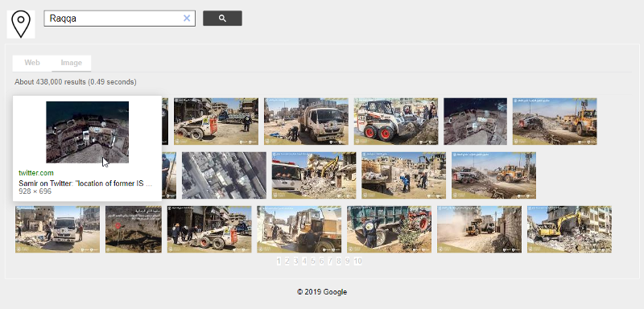644x309 pixels.
Task: Clear the Raqqa search text
Action: (187, 18)
